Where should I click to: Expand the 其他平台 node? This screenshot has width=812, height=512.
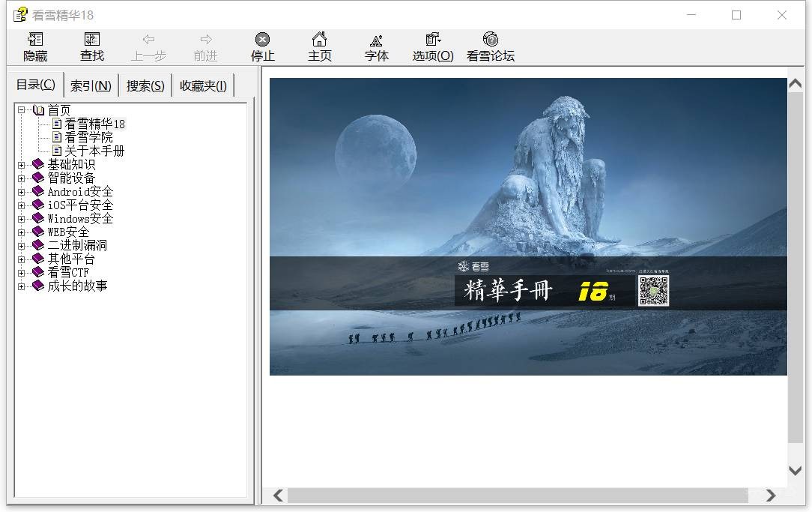[21, 259]
